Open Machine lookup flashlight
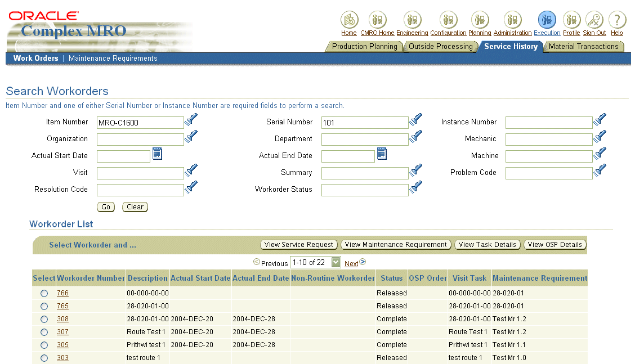Image resolution: width=635 pixels, height=364 pixels. tap(600, 154)
